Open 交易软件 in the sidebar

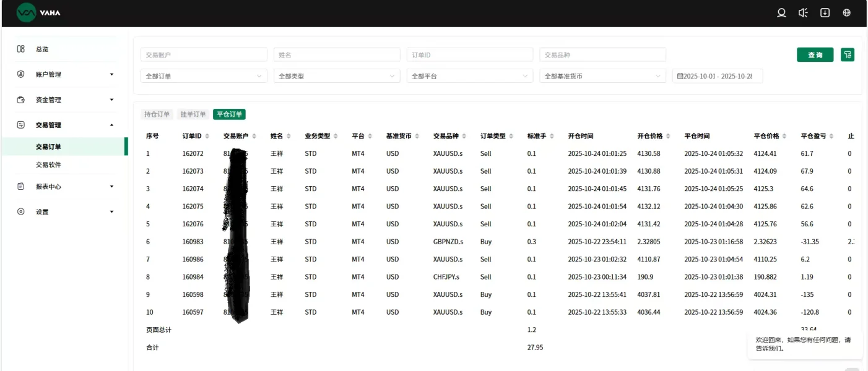[x=48, y=165]
